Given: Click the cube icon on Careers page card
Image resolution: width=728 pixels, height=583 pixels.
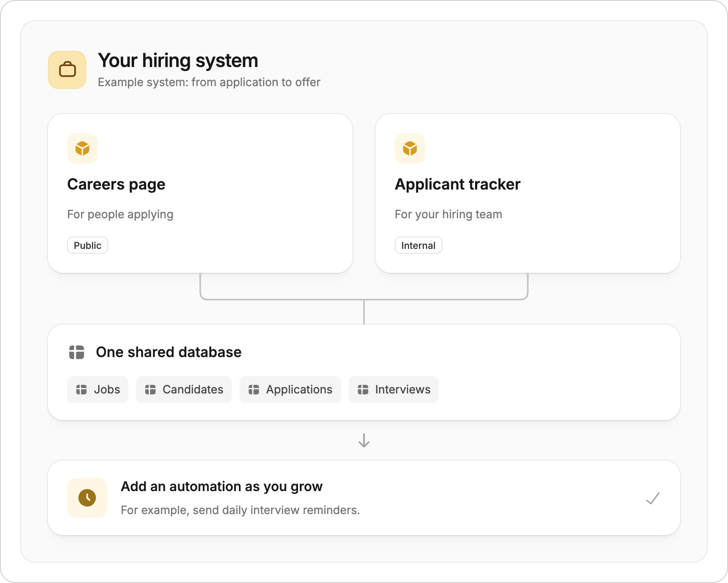Looking at the screenshot, I should coord(82,148).
